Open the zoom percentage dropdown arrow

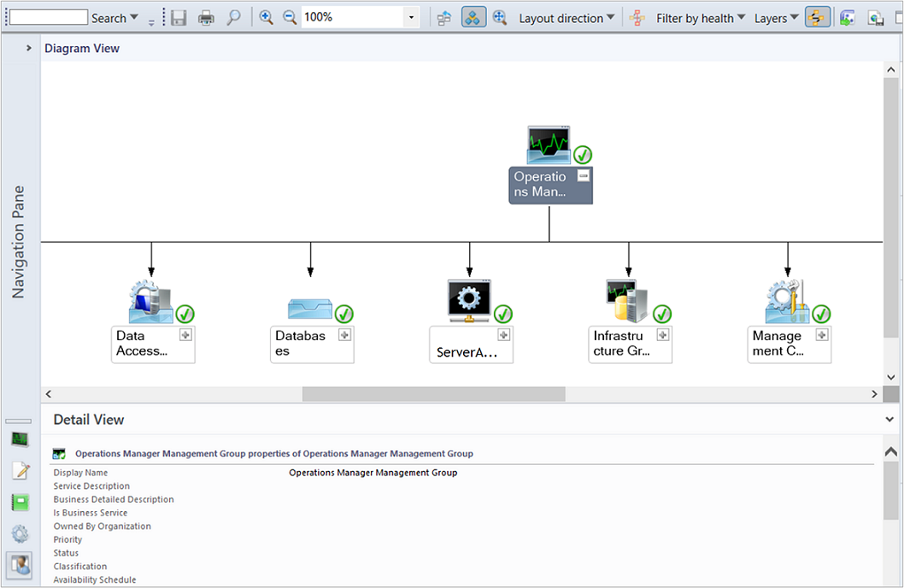411,17
